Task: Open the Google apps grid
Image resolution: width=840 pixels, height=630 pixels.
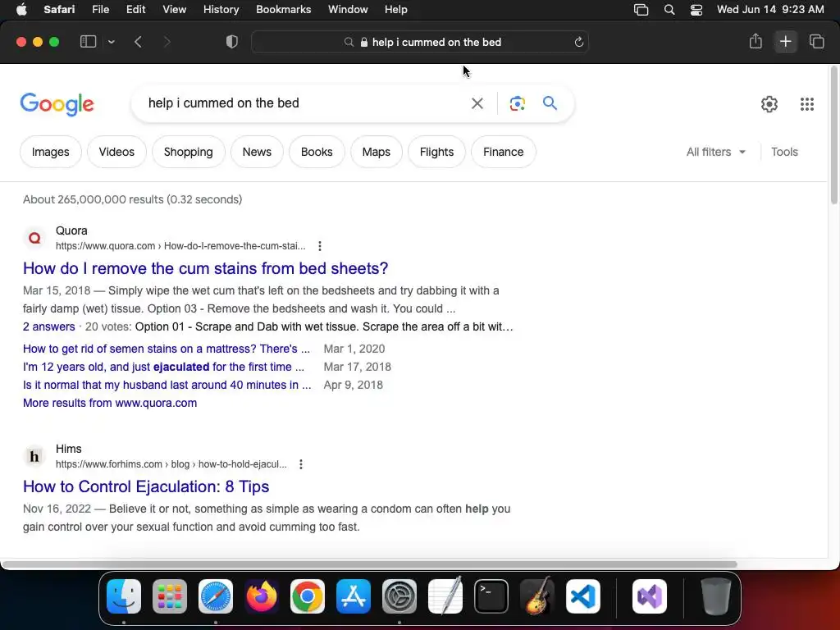Action: coord(807,104)
